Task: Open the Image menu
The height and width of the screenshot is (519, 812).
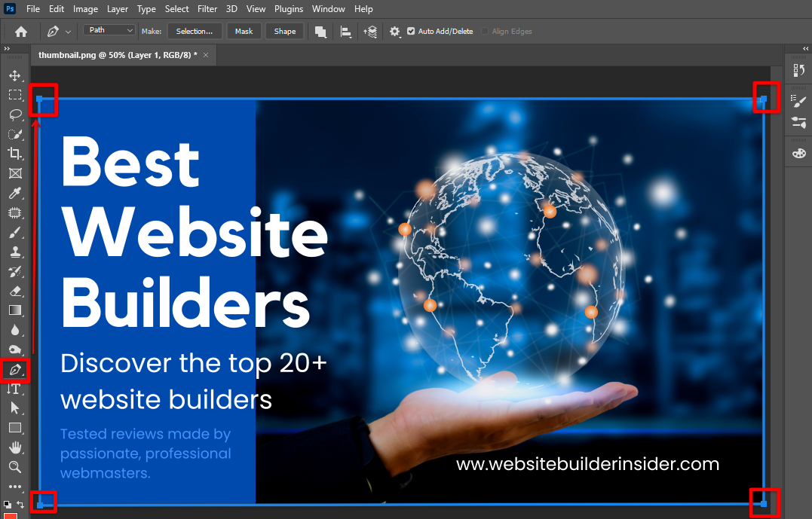Action: (85, 9)
